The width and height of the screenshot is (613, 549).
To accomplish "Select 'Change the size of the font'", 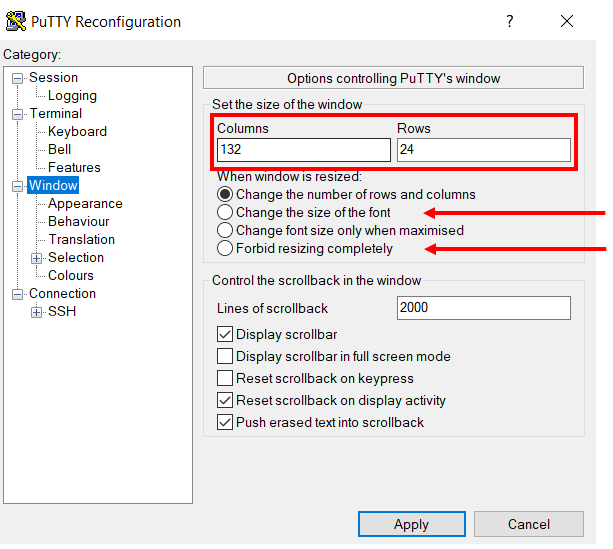I will 226,213.
